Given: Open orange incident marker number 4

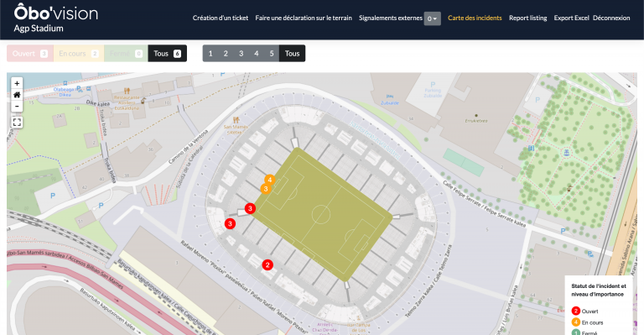Looking at the screenshot, I should (270, 180).
